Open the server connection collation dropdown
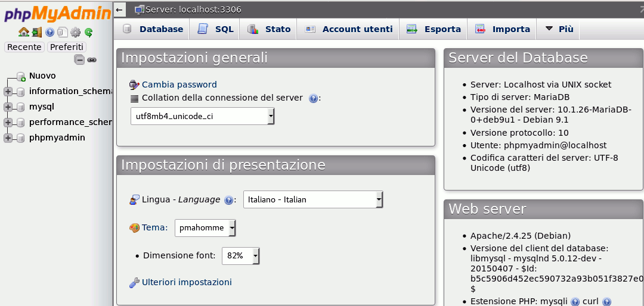 coord(203,117)
